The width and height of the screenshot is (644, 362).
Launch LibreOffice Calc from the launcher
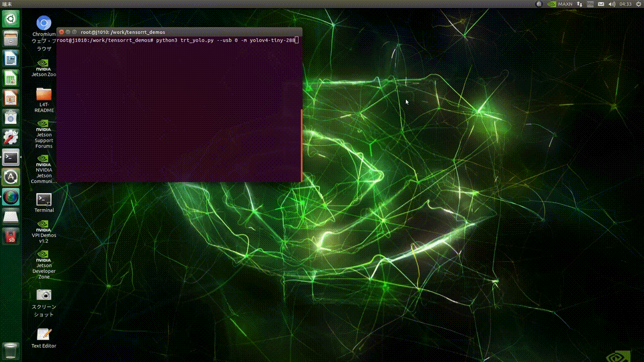11,78
